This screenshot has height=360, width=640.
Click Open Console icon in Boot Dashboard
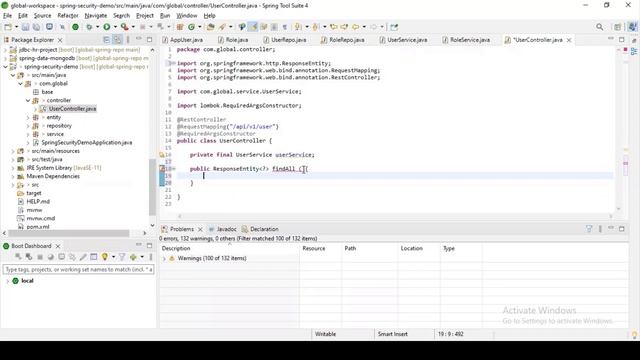click(62, 257)
